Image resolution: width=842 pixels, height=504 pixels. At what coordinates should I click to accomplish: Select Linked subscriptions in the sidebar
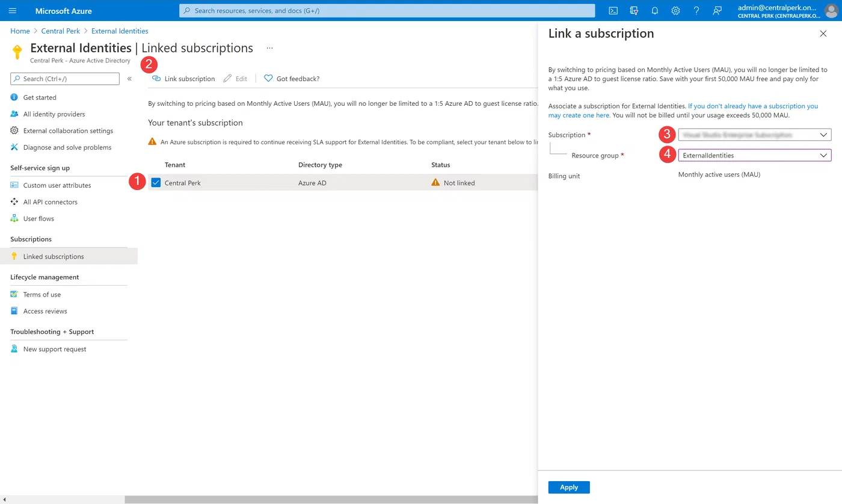pos(69,256)
